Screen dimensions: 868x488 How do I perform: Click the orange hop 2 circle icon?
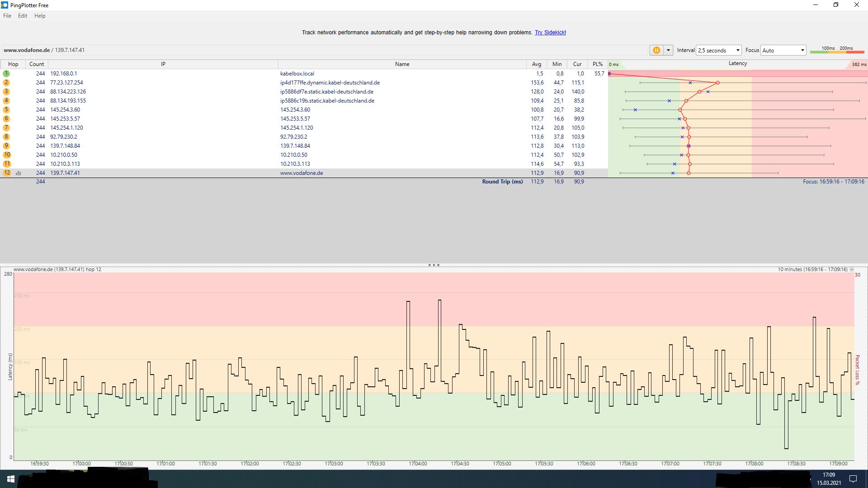[x=6, y=83]
